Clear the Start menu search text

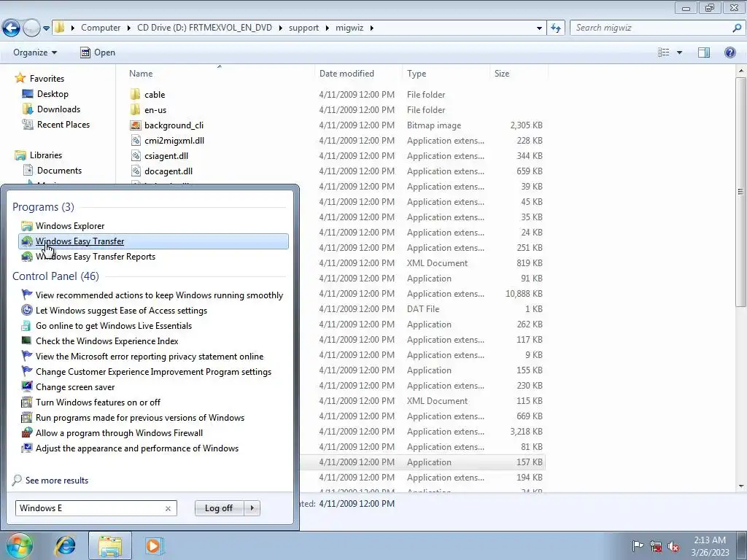[x=168, y=508]
